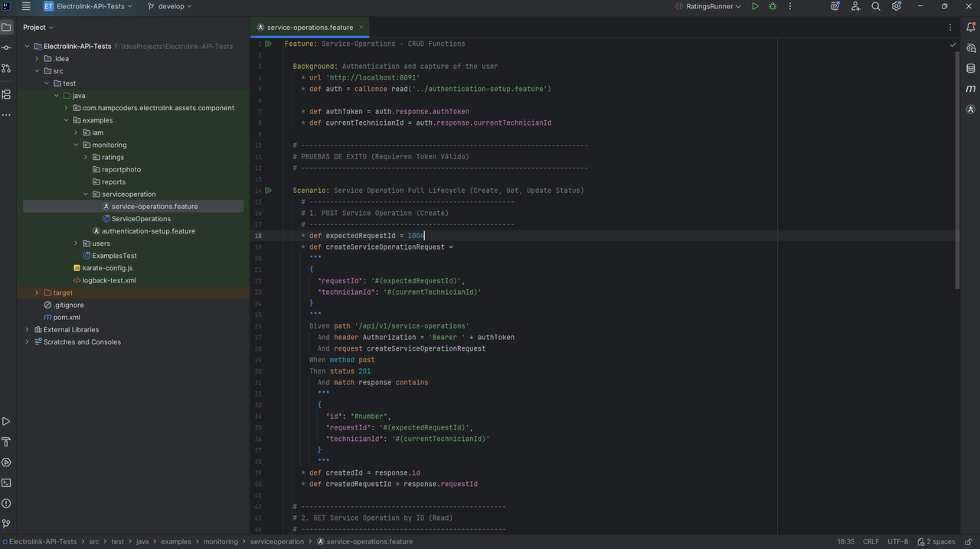Expand Scratches and Consoles arrow
The width and height of the screenshot is (980, 549).
27,341
